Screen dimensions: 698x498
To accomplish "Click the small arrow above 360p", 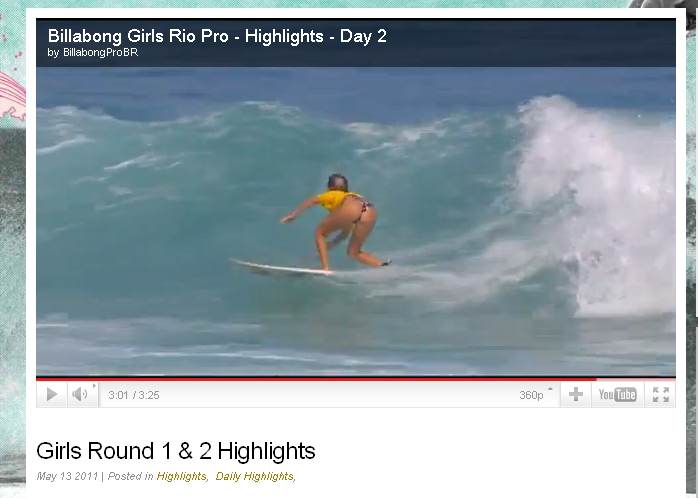I will (x=550, y=389).
